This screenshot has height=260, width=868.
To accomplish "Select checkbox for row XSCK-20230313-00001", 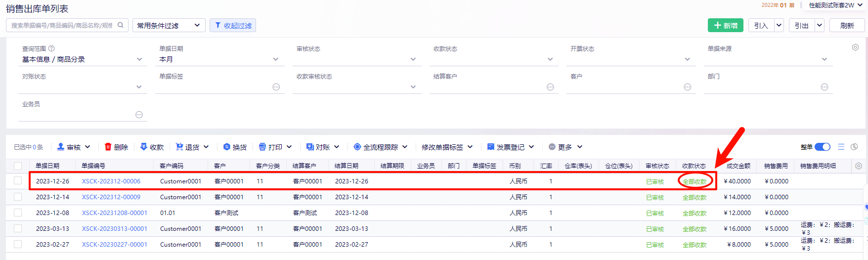I will pyautogui.click(x=18, y=228).
